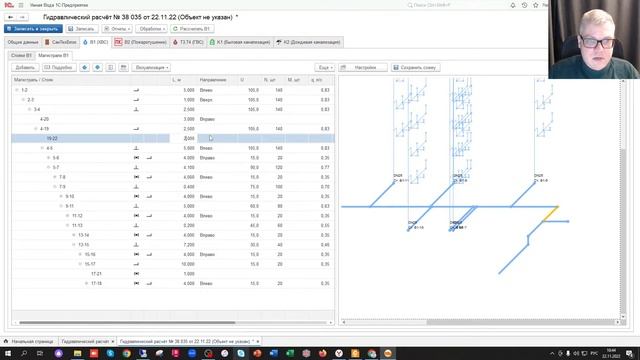Click the Записать и закрыть button
The width and height of the screenshot is (640, 360).
point(33,29)
